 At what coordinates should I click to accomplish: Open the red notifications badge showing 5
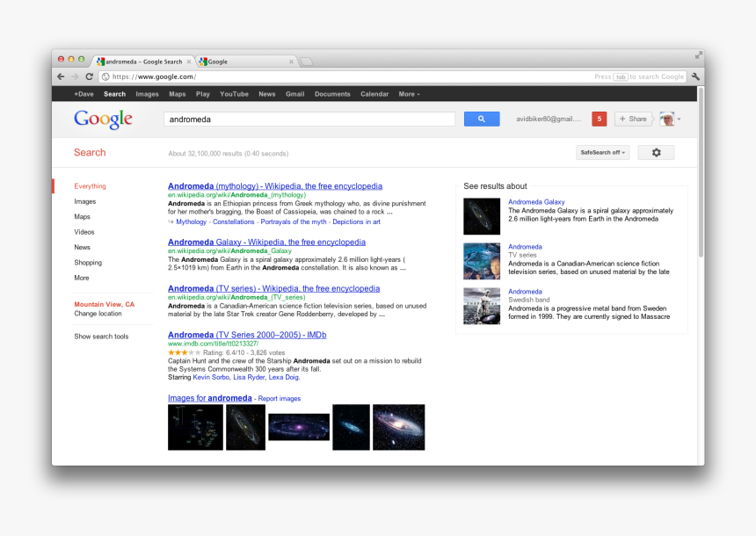(600, 119)
